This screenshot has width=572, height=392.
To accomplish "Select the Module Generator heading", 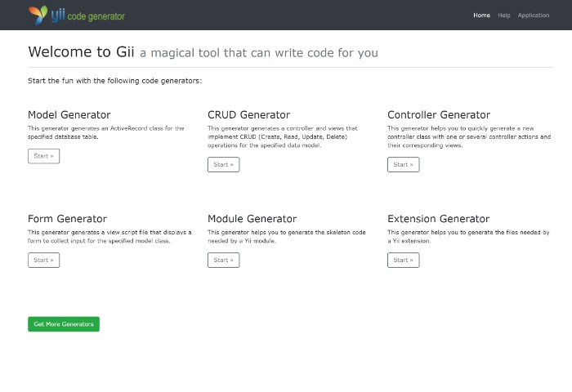I will tap(252, 219).
